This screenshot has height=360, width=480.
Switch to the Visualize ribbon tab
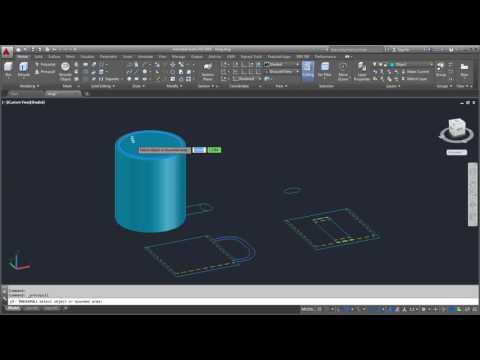pos(87,57)
